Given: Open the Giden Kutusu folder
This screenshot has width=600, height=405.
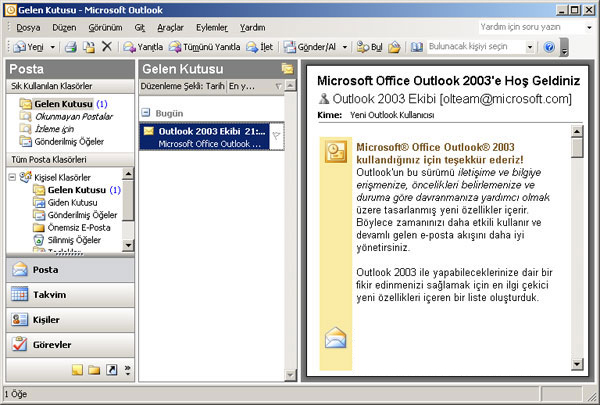Looking at the screenshot, I should pos(65,202).
